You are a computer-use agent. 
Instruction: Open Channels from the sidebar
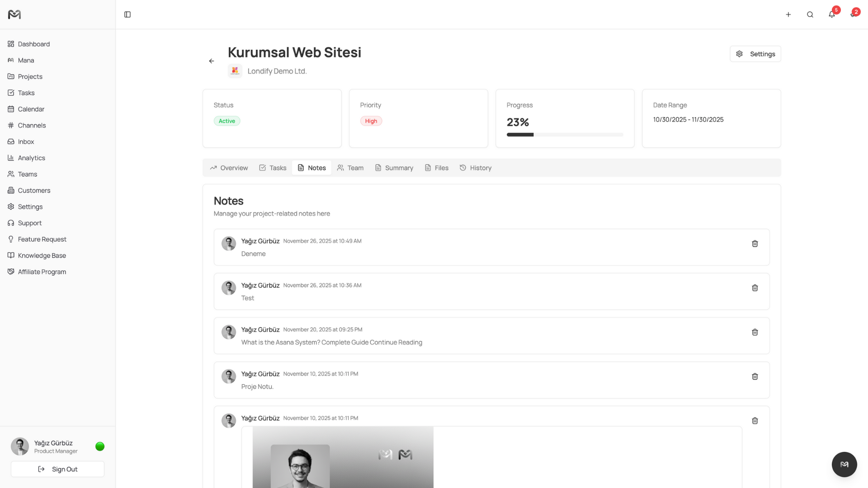[x=32, y=125]
